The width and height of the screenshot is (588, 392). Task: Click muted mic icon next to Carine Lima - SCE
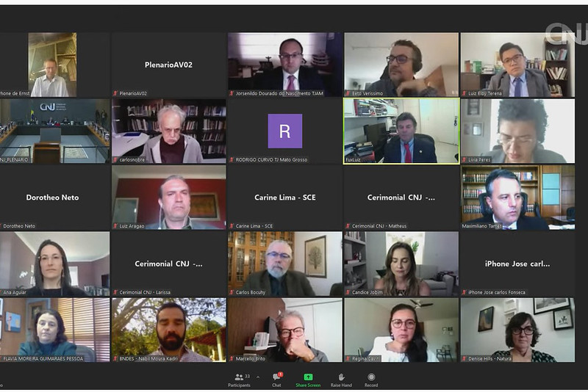point(232,226)
